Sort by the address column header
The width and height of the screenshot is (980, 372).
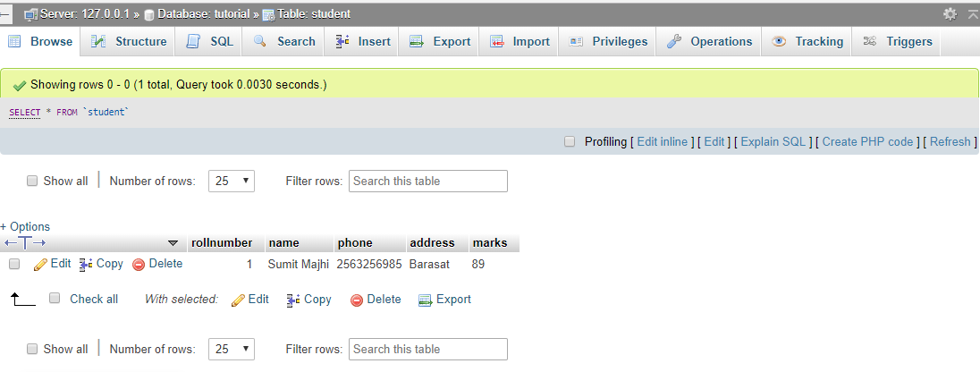tap(432, 242)
